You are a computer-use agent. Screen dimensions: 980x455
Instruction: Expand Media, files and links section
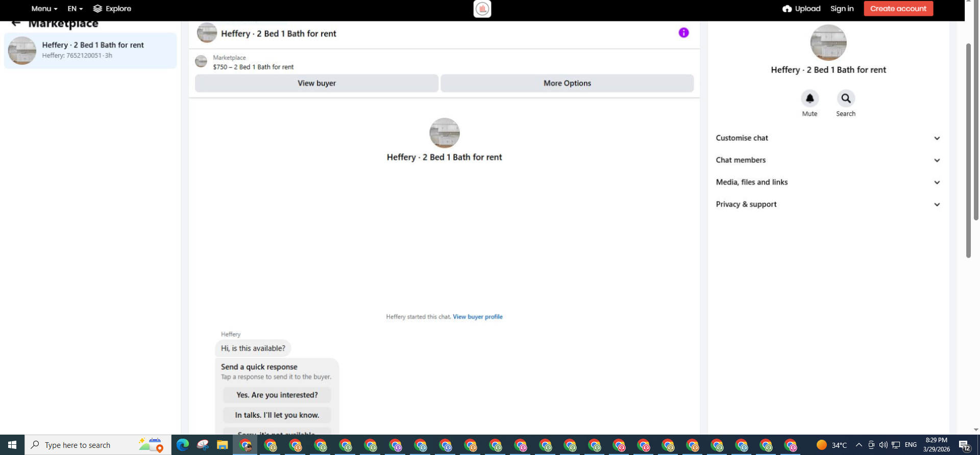coord(828,182)
